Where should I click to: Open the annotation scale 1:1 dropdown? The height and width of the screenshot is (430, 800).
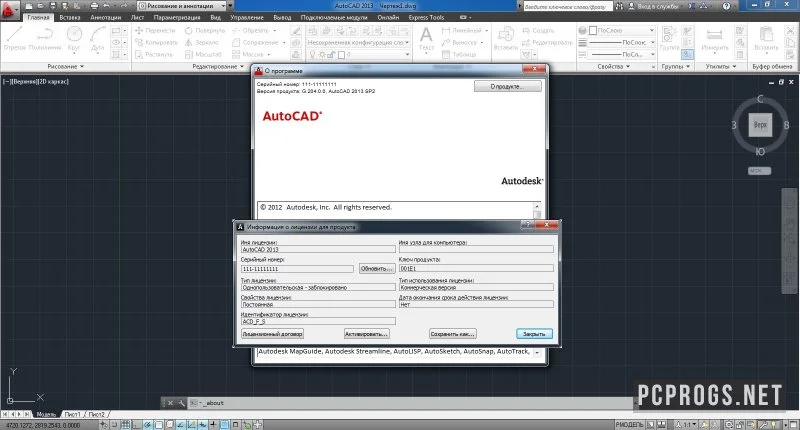[x=686, y=424]
